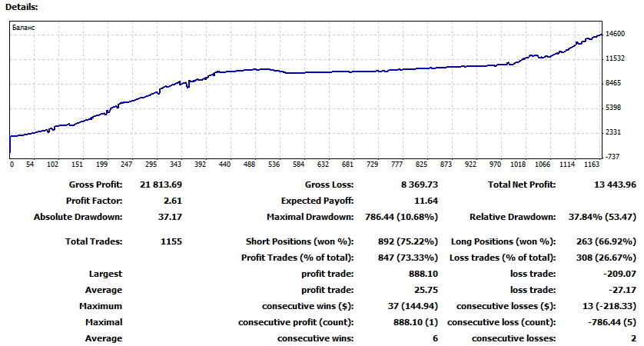Click the 'Relative Drawdown:' label
Viewport: 644px width, 346px height.
(x=513, y=217)
